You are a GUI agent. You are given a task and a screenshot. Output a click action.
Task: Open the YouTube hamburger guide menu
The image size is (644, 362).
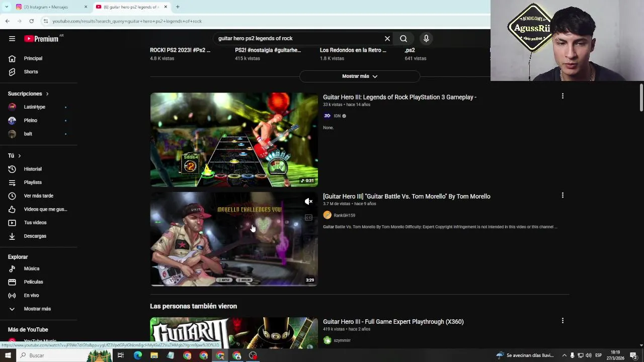[12, 39]
